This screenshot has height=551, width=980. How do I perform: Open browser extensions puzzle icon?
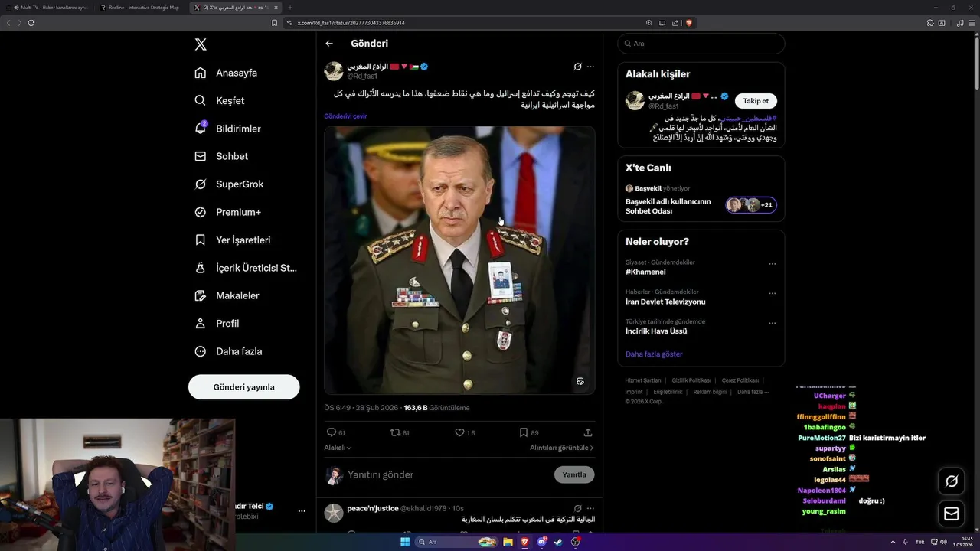click(x=930, y=23)
